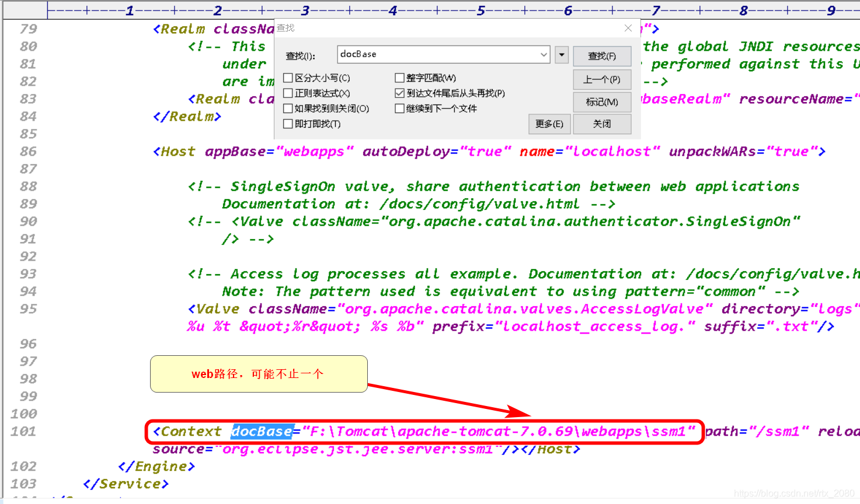Image resolution: width=860 pixels, height=504 pixels.
Task: Click the 更多(E) more button
Action: (x=549, y=124)
